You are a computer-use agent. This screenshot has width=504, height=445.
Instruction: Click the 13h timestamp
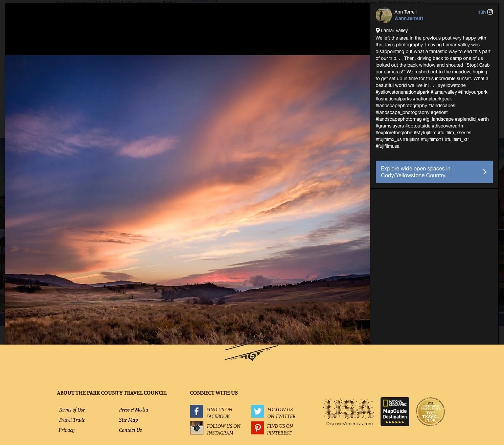tap(482, 12)
